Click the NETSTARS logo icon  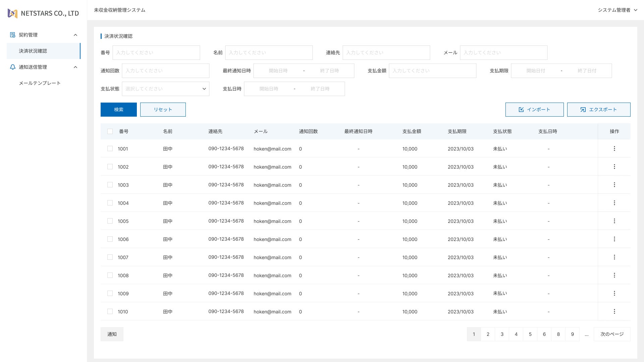(x=12, y=13)
